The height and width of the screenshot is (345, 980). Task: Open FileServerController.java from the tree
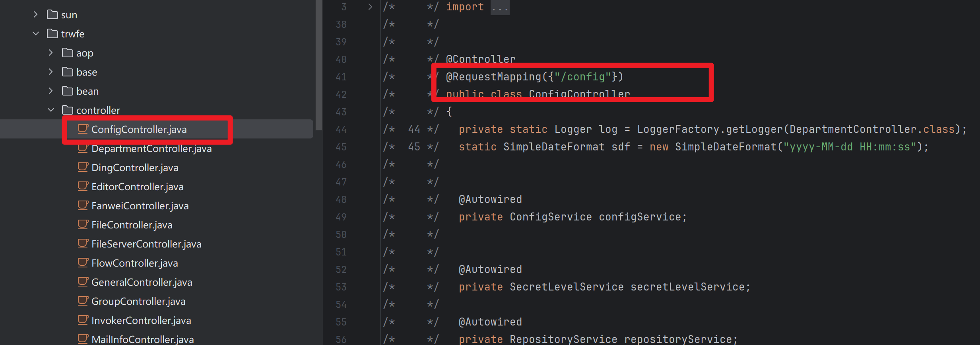[x=146, y=244]
